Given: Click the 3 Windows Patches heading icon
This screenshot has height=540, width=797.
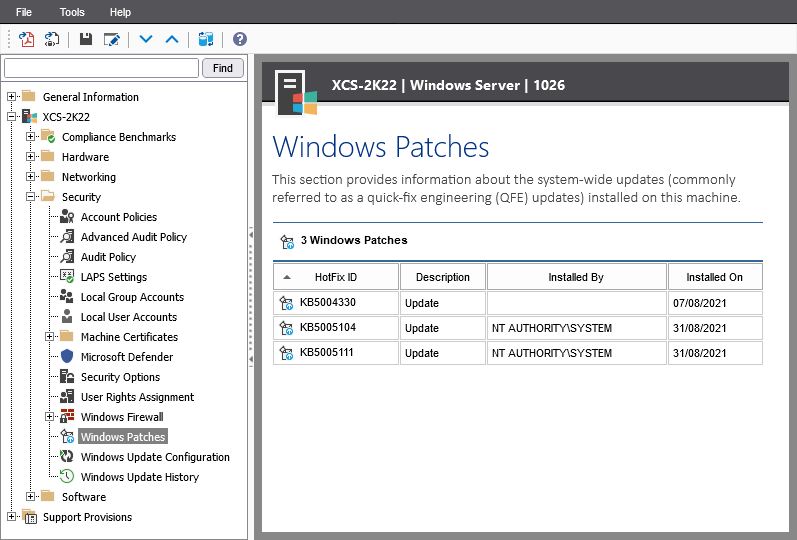Looking at the screenshot, I should coord(287,242).
